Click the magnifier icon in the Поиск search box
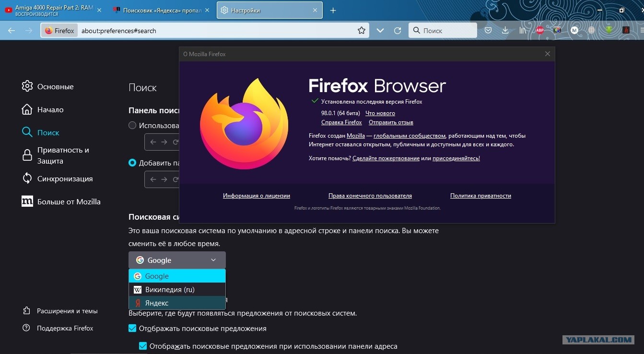Viewport: 644px width, 354px height. [416, 30]
